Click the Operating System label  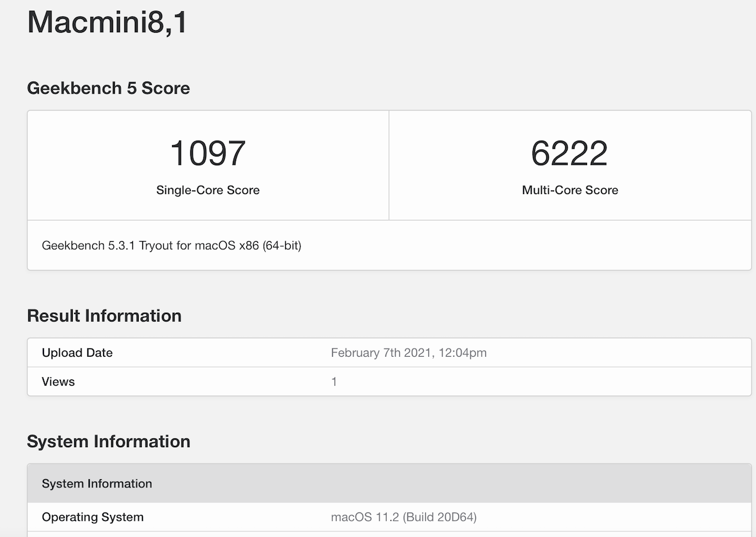[x=93, y=518]
